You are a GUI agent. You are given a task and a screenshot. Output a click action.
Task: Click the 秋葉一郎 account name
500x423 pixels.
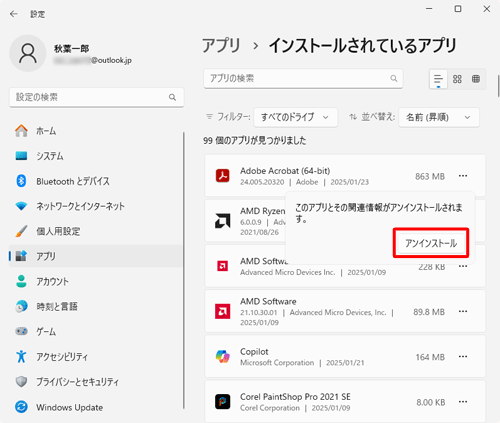(71, 49)
